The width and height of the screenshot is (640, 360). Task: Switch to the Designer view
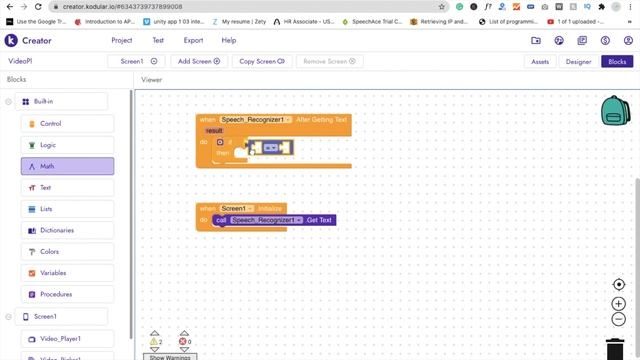click(x=578, y=62)
